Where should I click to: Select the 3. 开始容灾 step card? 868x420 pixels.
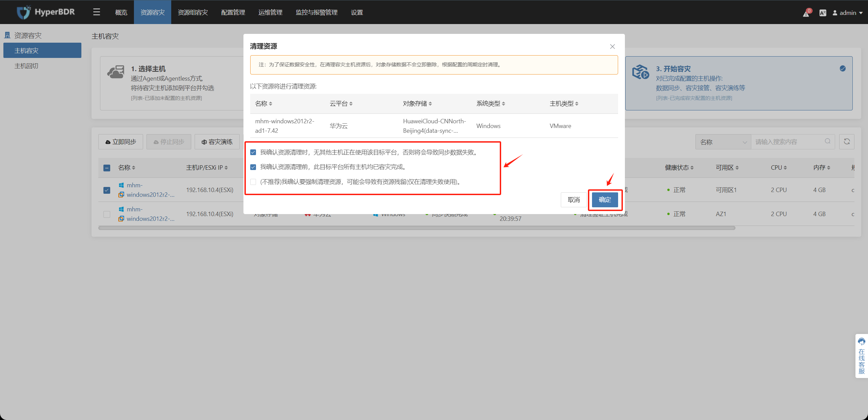(x=739, y=83)
